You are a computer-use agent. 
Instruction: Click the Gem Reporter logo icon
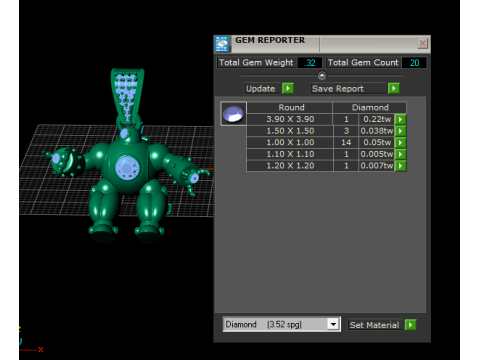click(222, 44)
